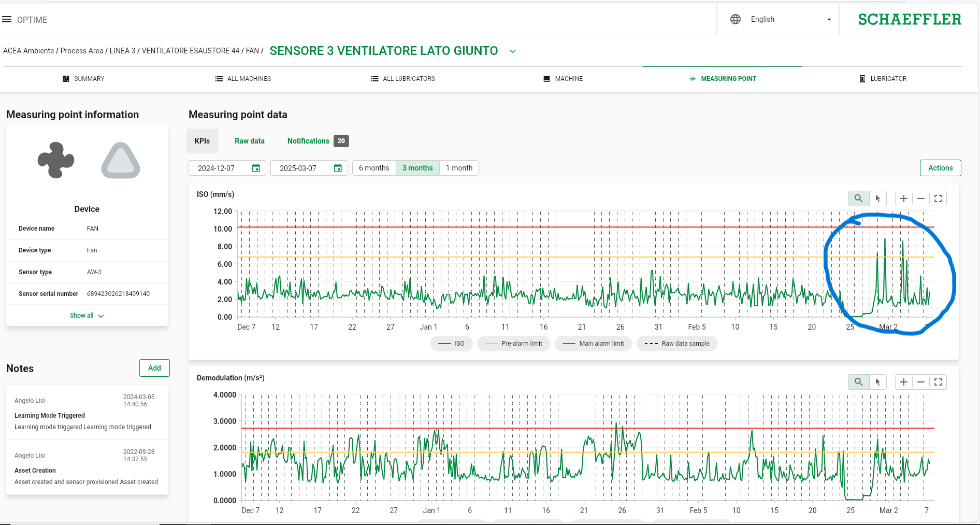
Task: Open the Learning Mode Triggered note
Action: pyautogui.click(x=87, y=413)
